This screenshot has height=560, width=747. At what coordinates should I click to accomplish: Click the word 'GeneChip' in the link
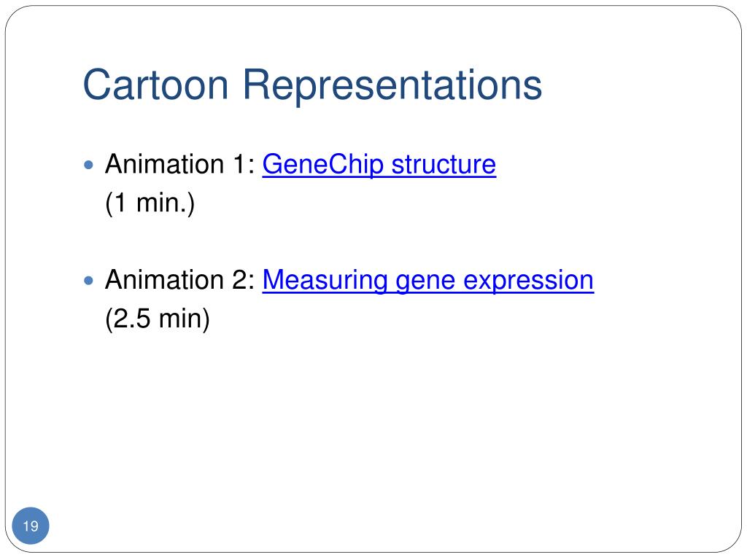pyautogui.click(x=323, y=166)
